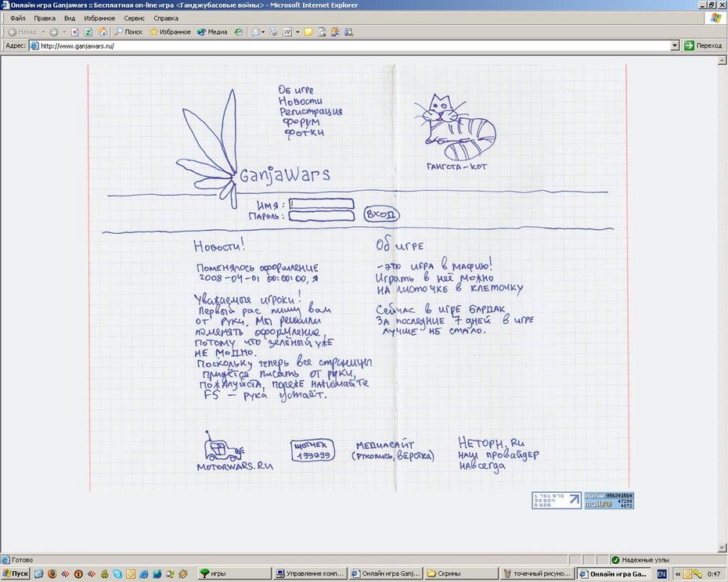The height and width of the screenshot is (582, 728).
Task: Click the Back (Назад) button
Action: (x=22, y=32)
